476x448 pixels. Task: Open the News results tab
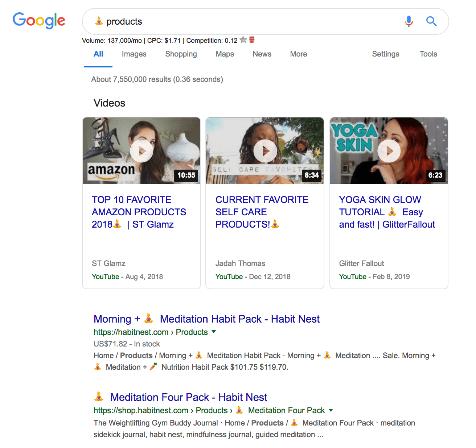[262, 54]
